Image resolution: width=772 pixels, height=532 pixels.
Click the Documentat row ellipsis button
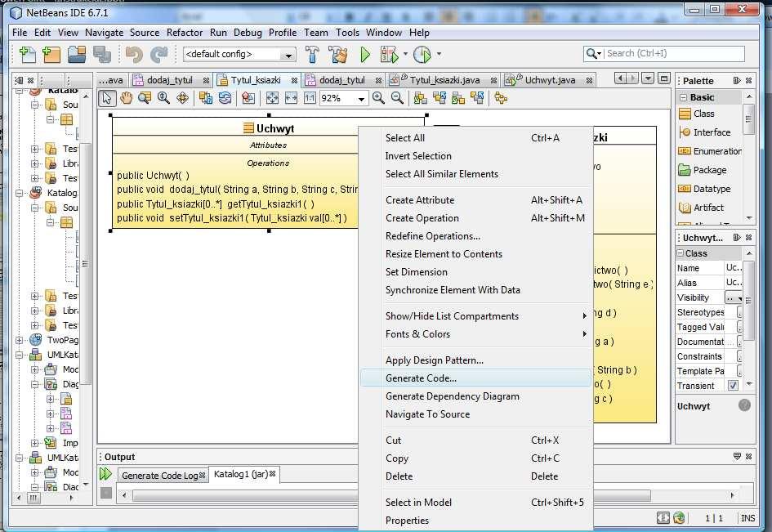pos(739,342)
